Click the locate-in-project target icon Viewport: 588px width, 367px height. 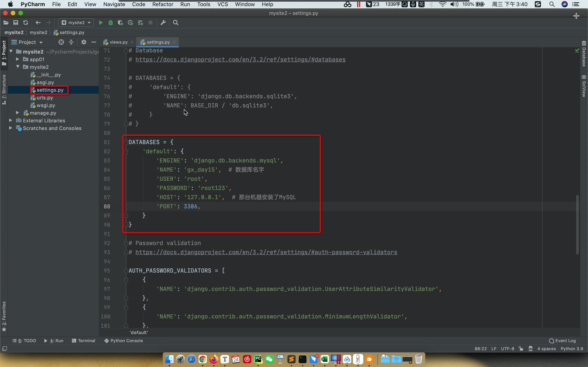(x=61, y=42)
